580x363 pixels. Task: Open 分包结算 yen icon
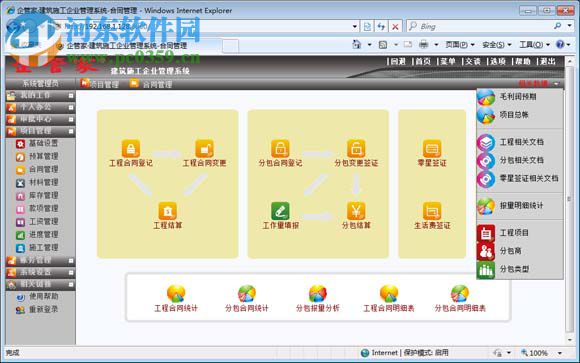[356, 211]
